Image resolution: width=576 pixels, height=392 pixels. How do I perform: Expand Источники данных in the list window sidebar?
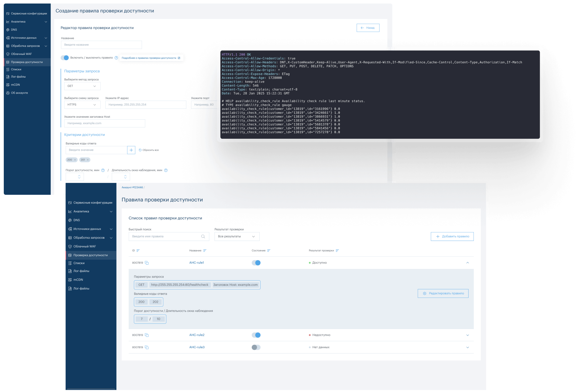pyautogui.click(x=111, y=229)
